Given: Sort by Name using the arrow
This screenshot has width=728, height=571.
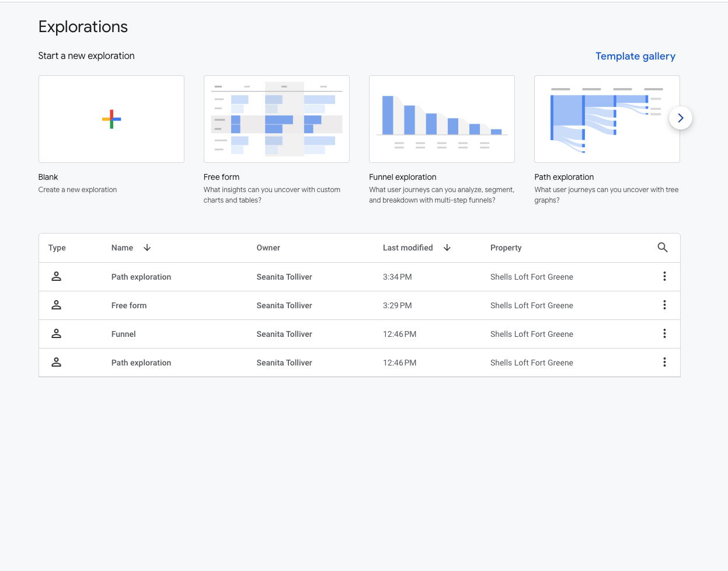Looking at the screenshot, I should 147,248.
